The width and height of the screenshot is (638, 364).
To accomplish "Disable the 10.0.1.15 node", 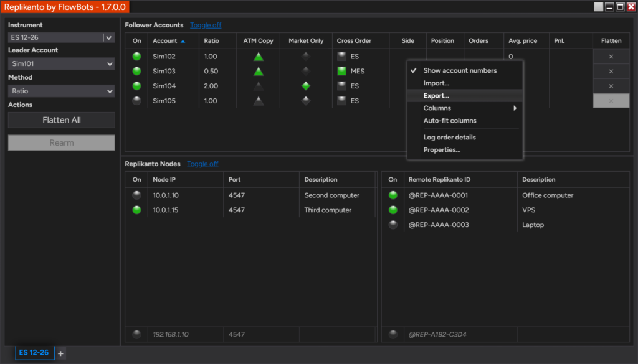I will pyautogui.click(x=136, y=210).
